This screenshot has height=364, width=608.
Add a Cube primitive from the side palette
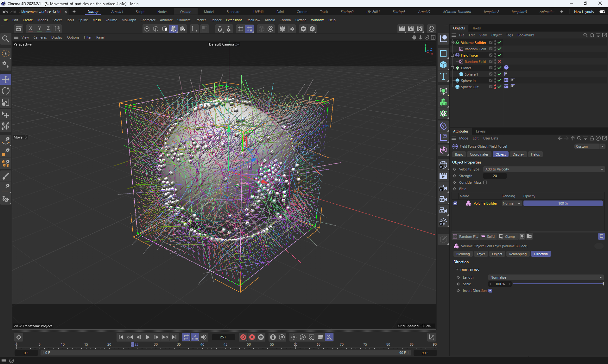[443, 65]
